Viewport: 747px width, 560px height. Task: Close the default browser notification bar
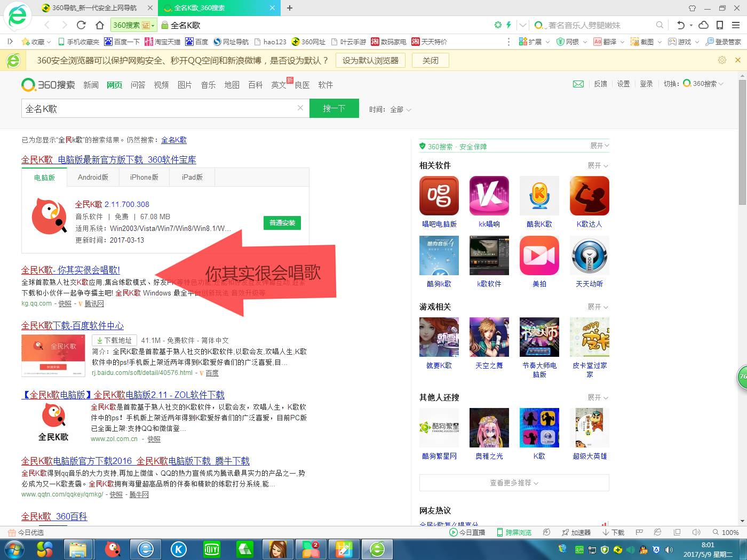(738, 60)
